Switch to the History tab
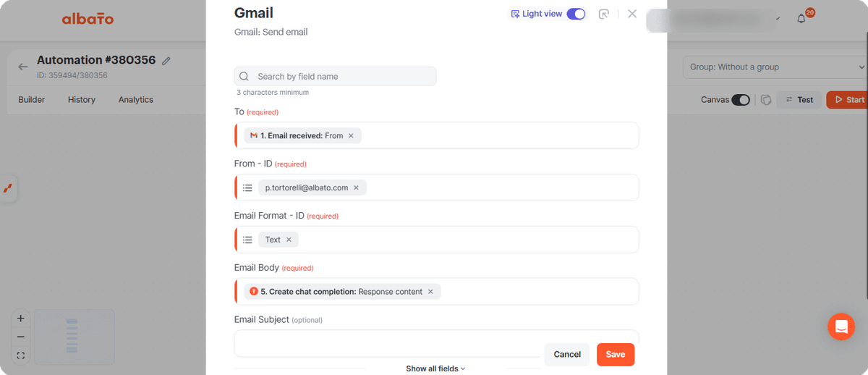 click(82, 100)
